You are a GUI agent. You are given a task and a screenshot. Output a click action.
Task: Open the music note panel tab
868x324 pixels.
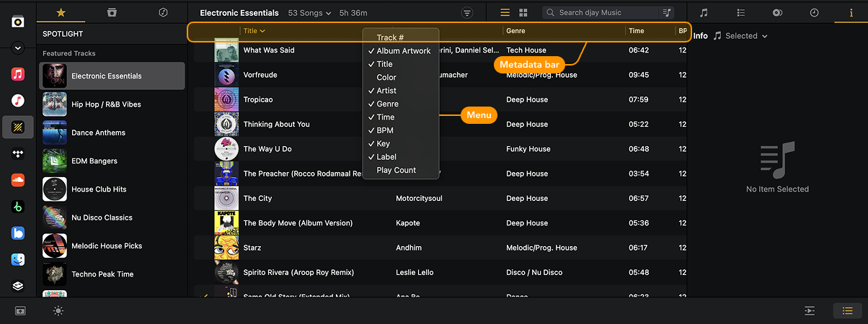pyautogui.click(x=704, y=12)
